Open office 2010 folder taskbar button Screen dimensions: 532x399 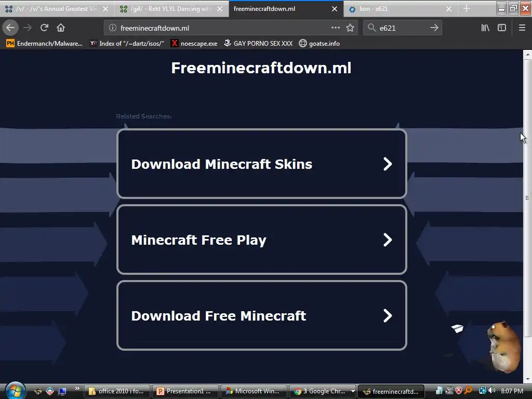tap(117, 391)
